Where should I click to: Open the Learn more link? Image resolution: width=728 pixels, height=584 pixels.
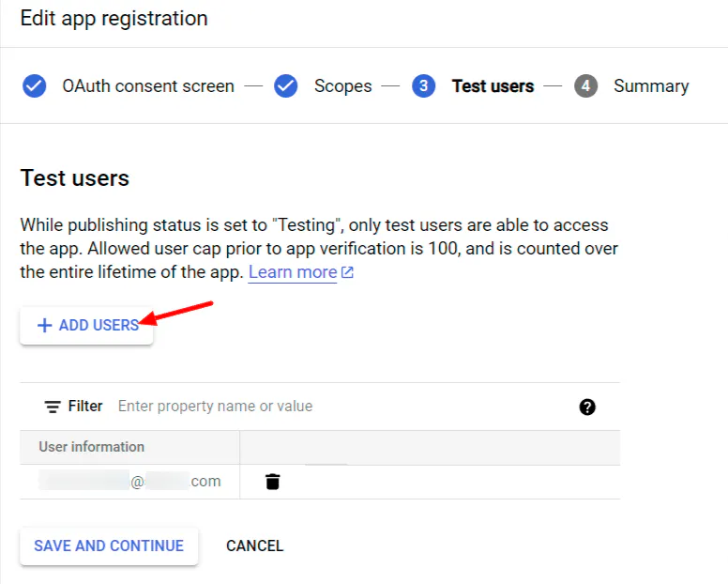tap(293, 272)
